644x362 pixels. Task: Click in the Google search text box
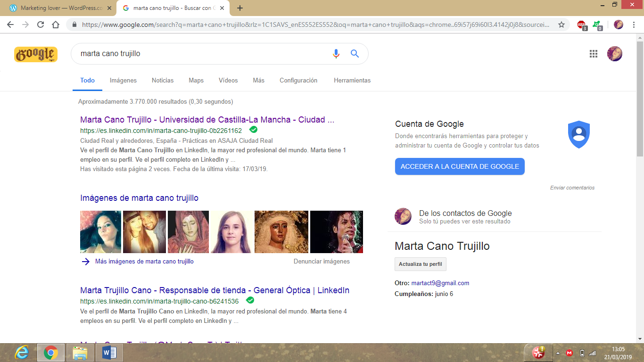203,54
